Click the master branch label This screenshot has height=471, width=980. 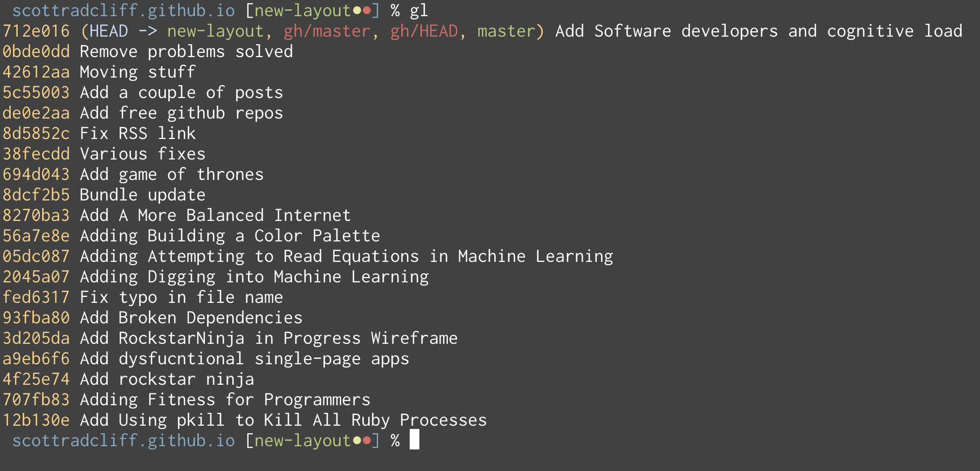(506, 31)
